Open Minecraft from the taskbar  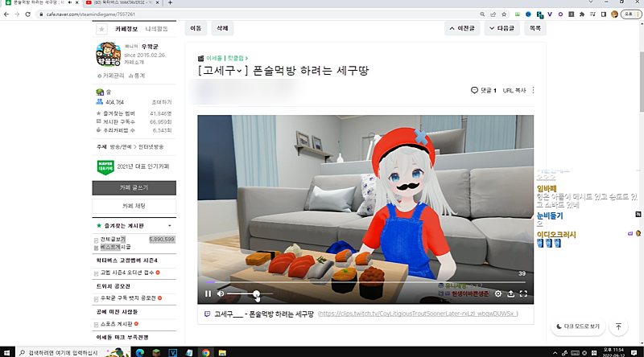(156, 352)
